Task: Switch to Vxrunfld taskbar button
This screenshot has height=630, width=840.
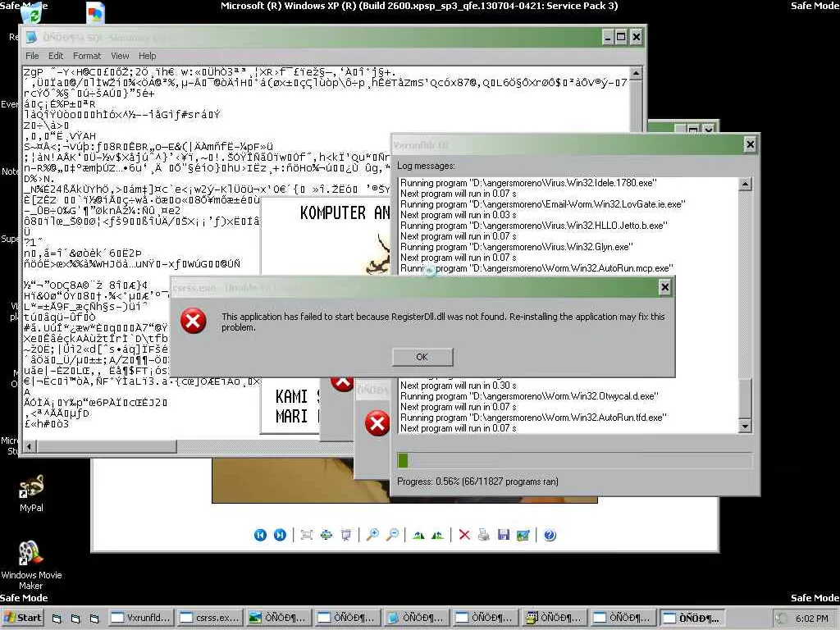Action: [141, 618]
